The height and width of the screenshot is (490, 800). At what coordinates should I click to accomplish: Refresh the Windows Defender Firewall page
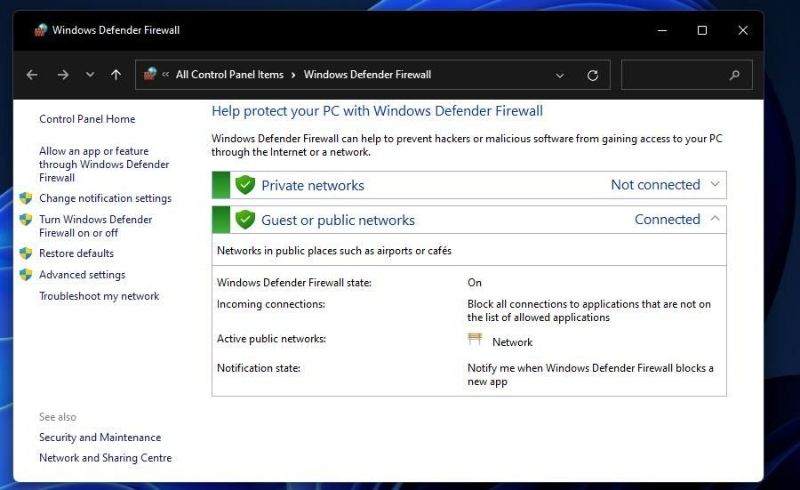[592, 75]
